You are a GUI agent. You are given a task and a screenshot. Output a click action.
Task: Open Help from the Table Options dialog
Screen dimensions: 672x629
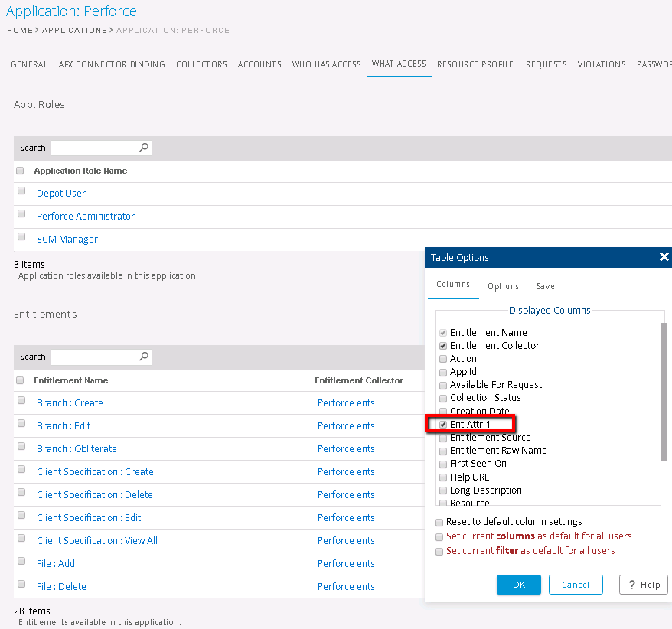(643, 585)
